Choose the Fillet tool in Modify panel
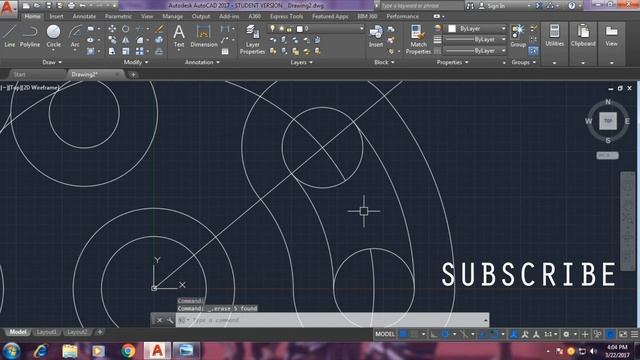The height and width of the screenshot is (360, 640). click(x=140, y=40)
